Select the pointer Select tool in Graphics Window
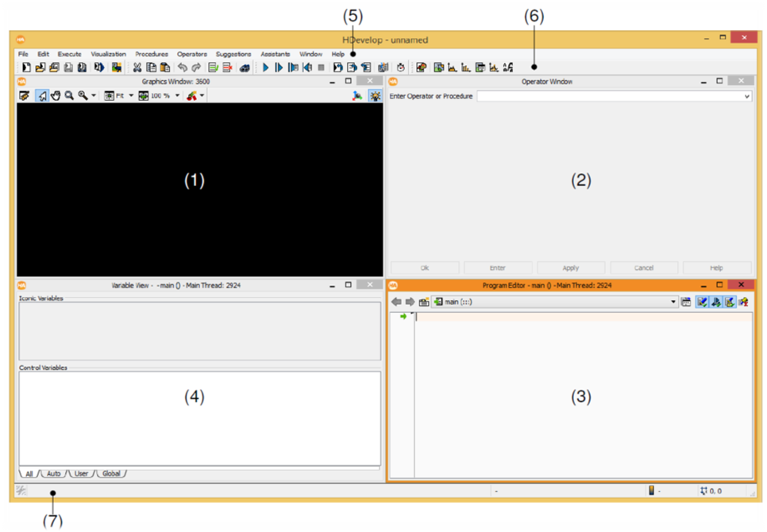 [x=42, y=96]
